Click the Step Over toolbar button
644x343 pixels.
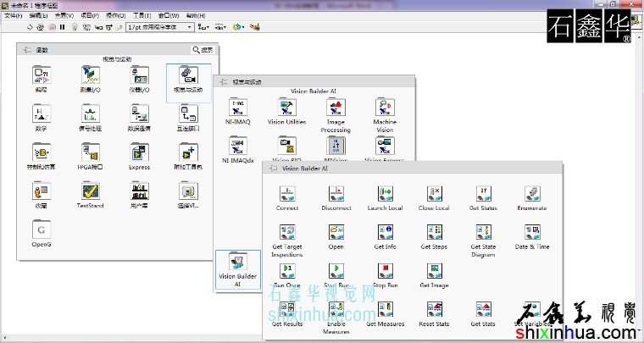pos(108,27)
